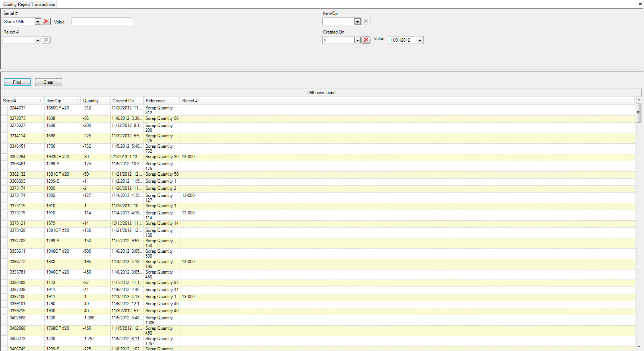Sort by Quantity column header
The height and width of the screenshot is (351, 644).
point(95,101)
